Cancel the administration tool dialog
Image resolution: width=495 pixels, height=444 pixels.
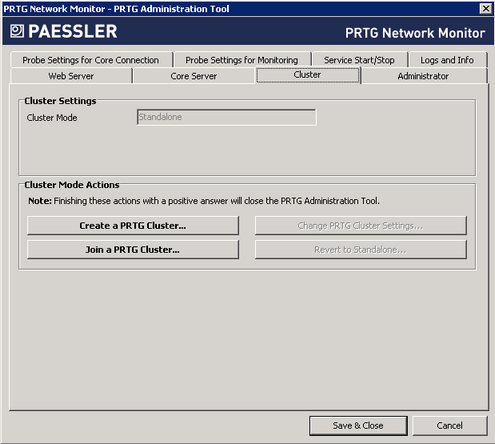point(450,426)
